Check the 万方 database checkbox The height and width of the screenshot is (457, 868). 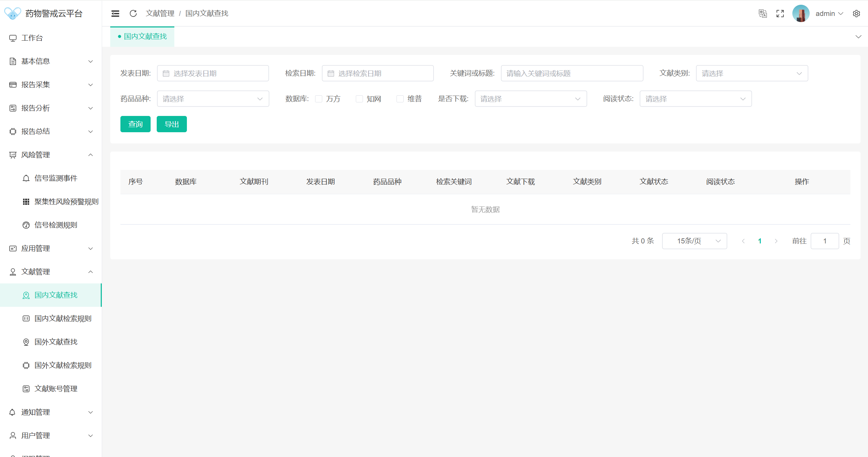pos(319,99)
